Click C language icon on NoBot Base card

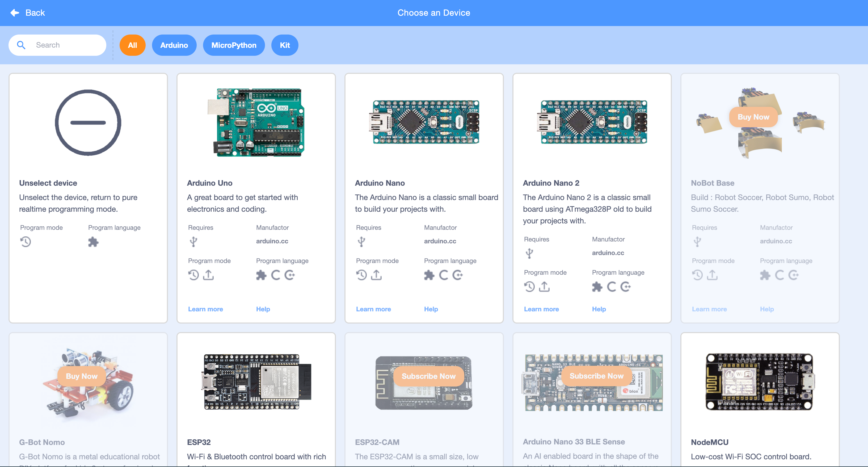[x=779, y=275]
